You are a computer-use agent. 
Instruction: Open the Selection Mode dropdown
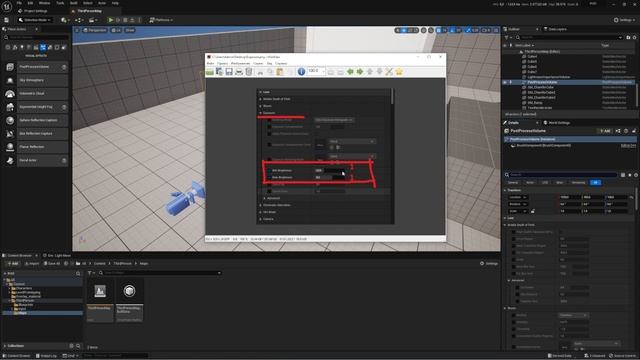pyautogui.click(x=35, y=20)
